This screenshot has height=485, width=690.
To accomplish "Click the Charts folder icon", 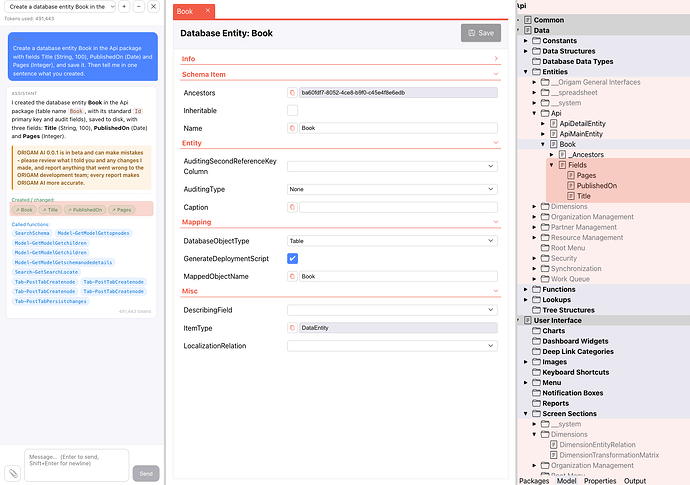I will [536, 331].
